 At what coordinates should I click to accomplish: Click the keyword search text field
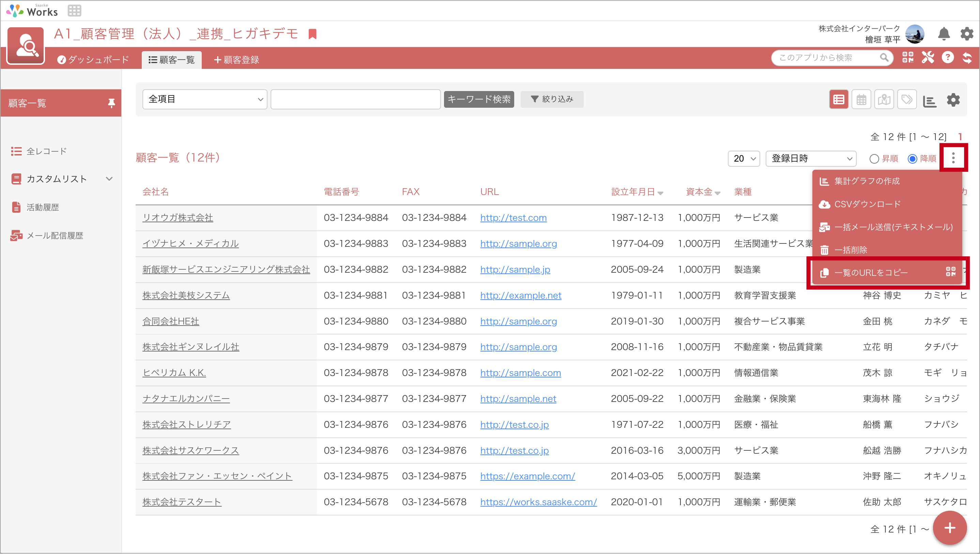tap(355, 99)
